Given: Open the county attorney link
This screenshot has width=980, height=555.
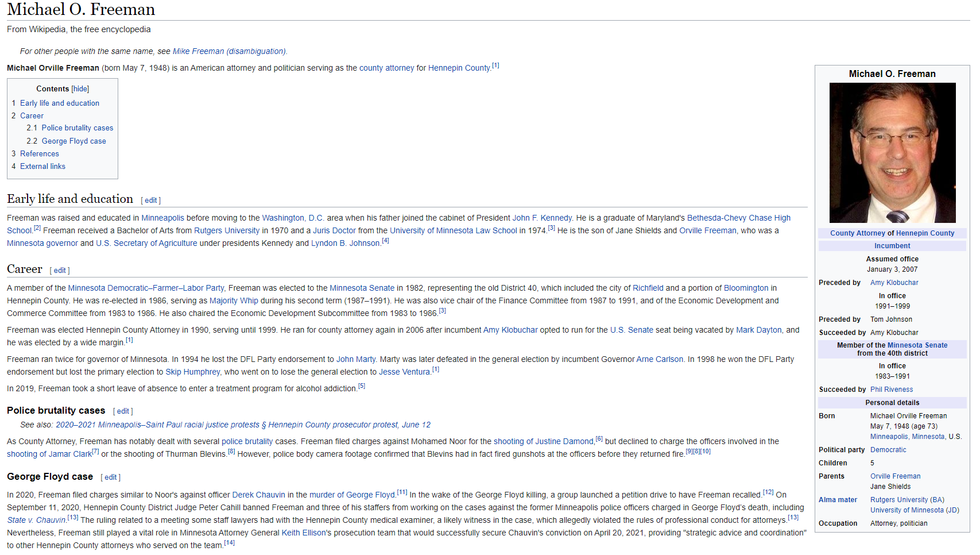Looking at the screenshot, I should [x=387, y=68].
